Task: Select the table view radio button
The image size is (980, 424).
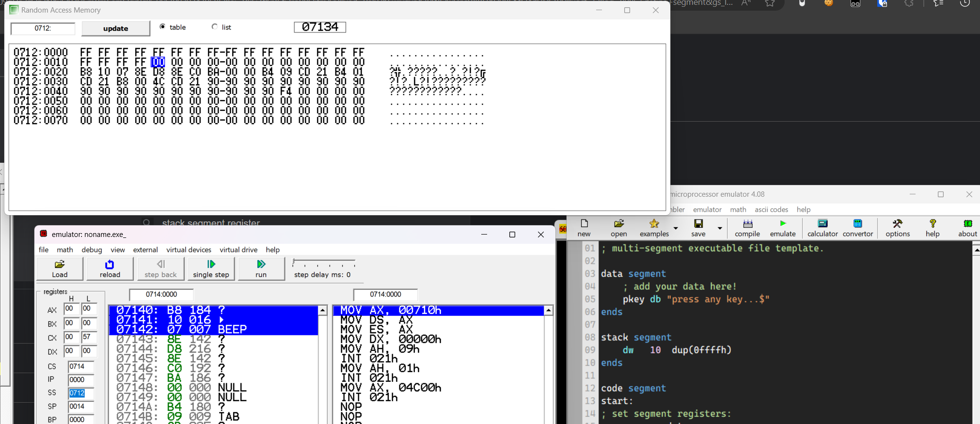Action: [x=162, y=27]
